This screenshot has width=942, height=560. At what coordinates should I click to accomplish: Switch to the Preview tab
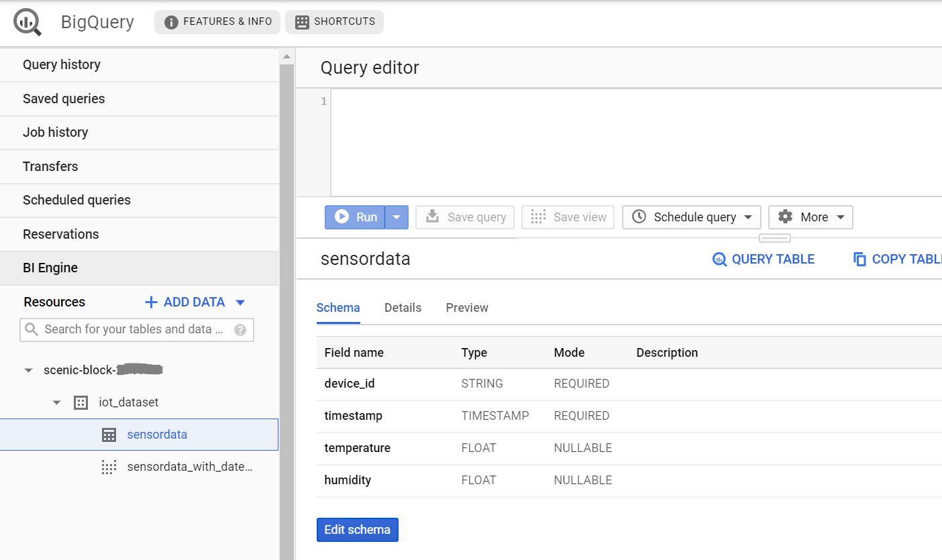(467, 308)
